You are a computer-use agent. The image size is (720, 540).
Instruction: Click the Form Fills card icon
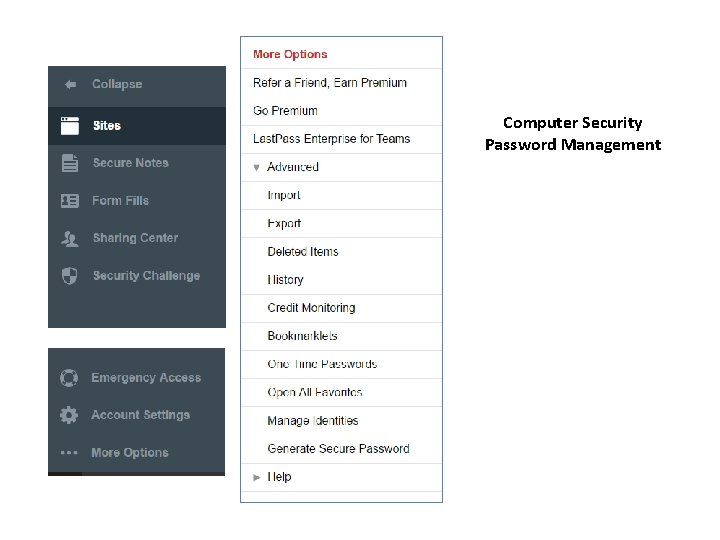(69, 200)
